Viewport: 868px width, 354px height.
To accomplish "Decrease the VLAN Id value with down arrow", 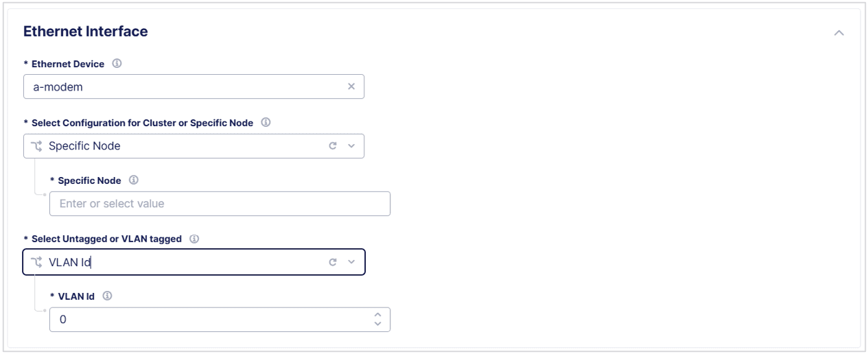I will click(377, 324).
